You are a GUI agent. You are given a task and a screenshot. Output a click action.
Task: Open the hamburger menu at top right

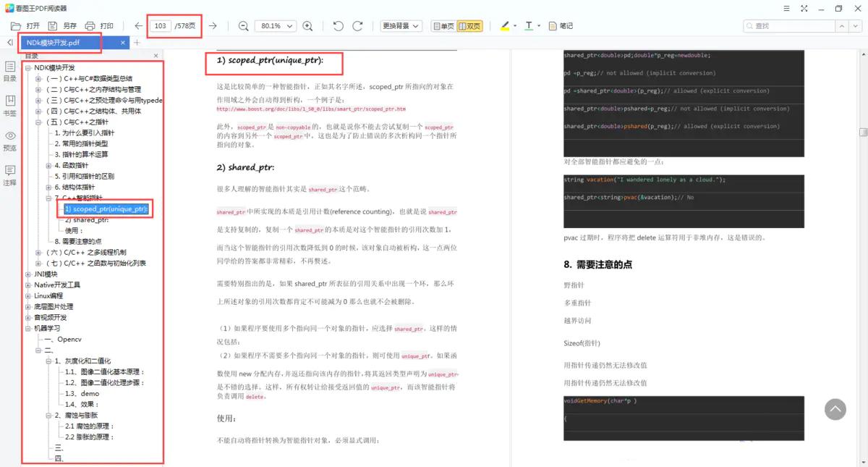[x=786, y=8]
